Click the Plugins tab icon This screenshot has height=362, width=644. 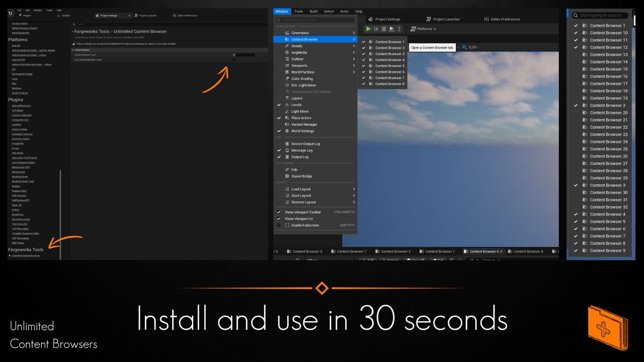(x=20, y=16)
